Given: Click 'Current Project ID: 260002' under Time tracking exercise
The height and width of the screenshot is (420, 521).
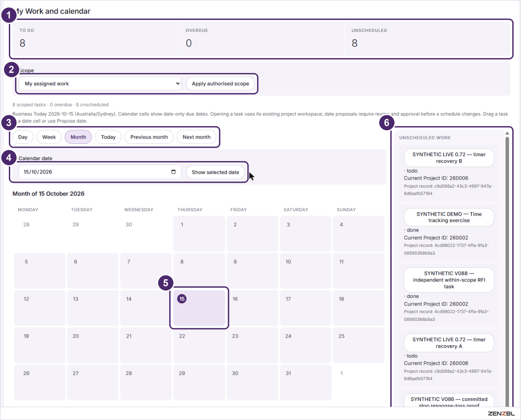Looking at the screenshot, I should [x=436, y=238].
